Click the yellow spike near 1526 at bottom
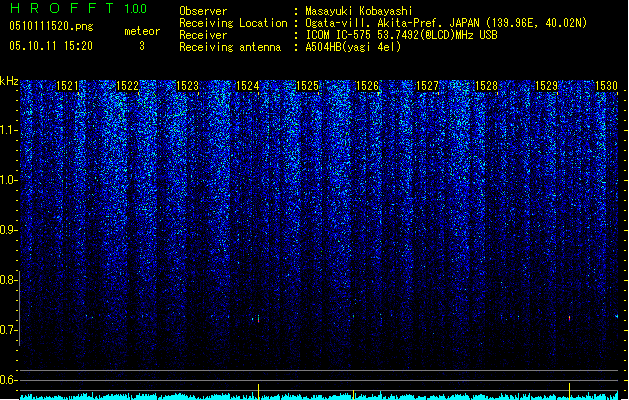 click(x=353, y=394)
